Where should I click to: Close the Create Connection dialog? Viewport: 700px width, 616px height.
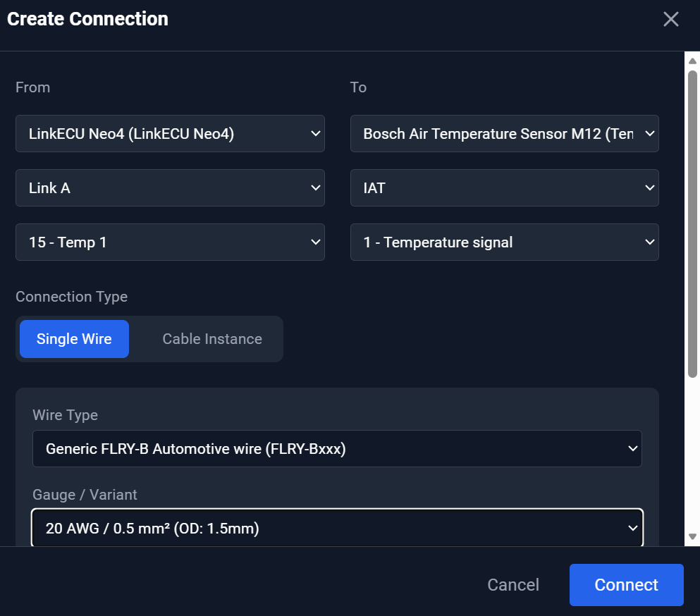pyautogui.click(x=670, y=19)
